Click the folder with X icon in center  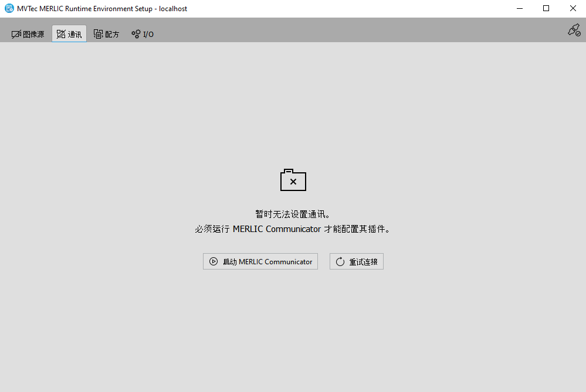coord(293,180)
